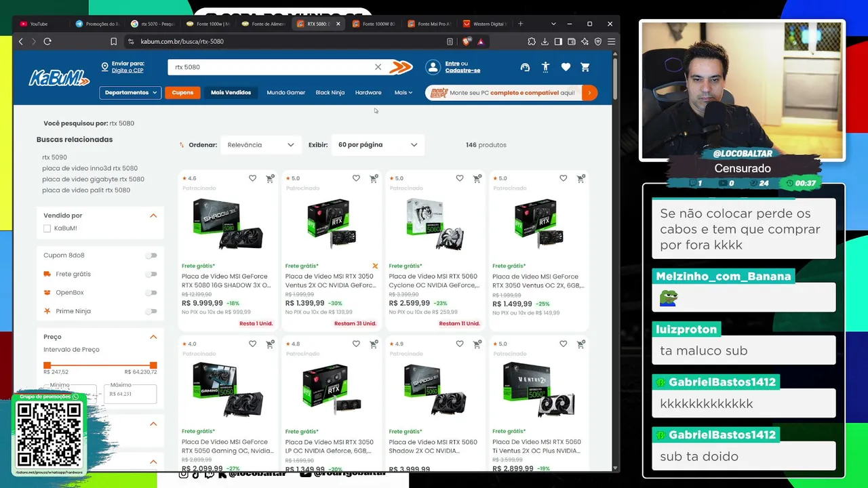
Task: Click the Entre login link
Action: coord(452,64)
